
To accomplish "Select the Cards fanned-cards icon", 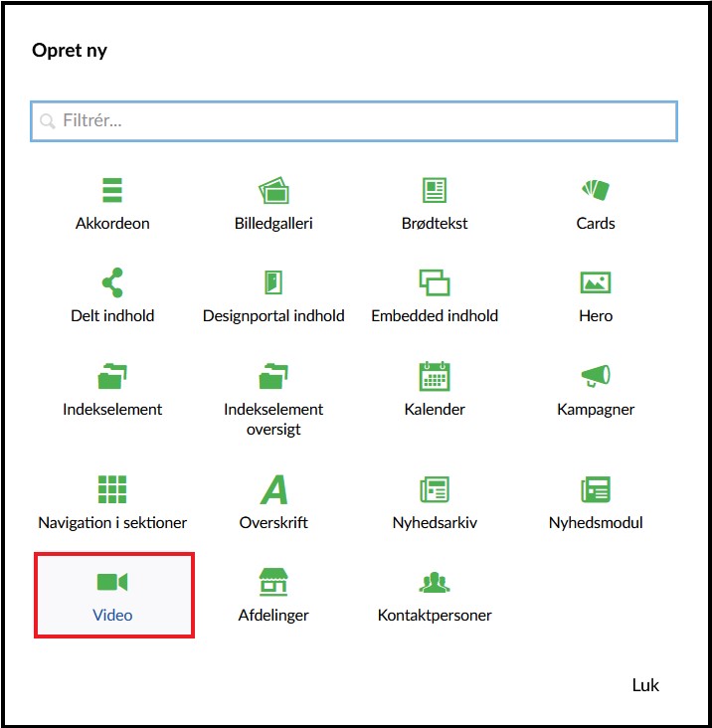I will coord(596,190).
